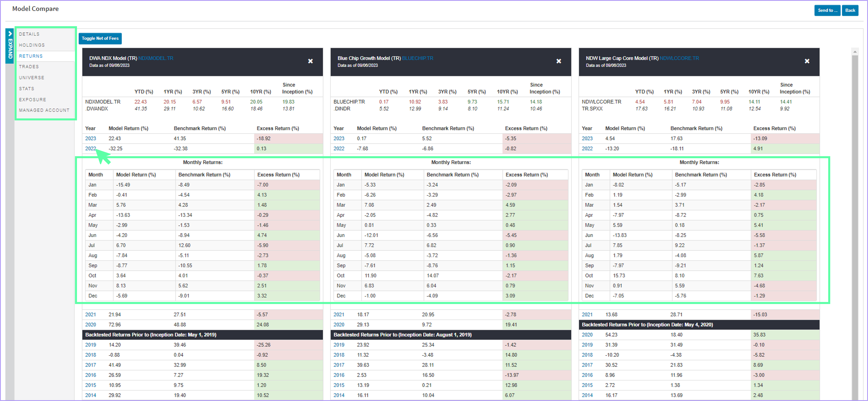Select MANAGED ACCOUNT in the sidebar
Viewport: 868px width, 401px height.
click(44, 110)
